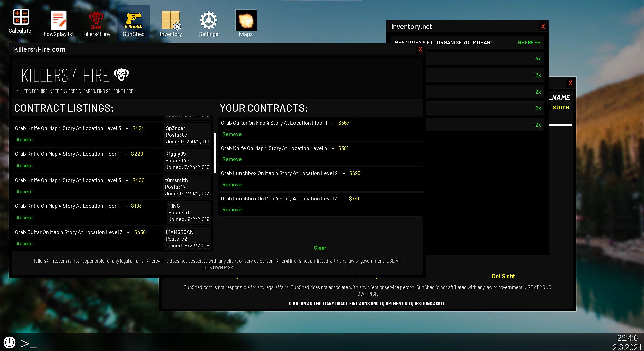The height and width of the screenshot is (351, 644).
Task: Close the Inventory.net window
Action: click(543, 27)
